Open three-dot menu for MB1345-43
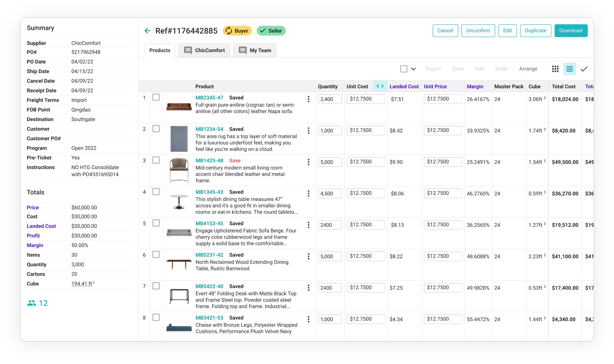This screenshot has width=614, height=364. [x=308, y=194]
